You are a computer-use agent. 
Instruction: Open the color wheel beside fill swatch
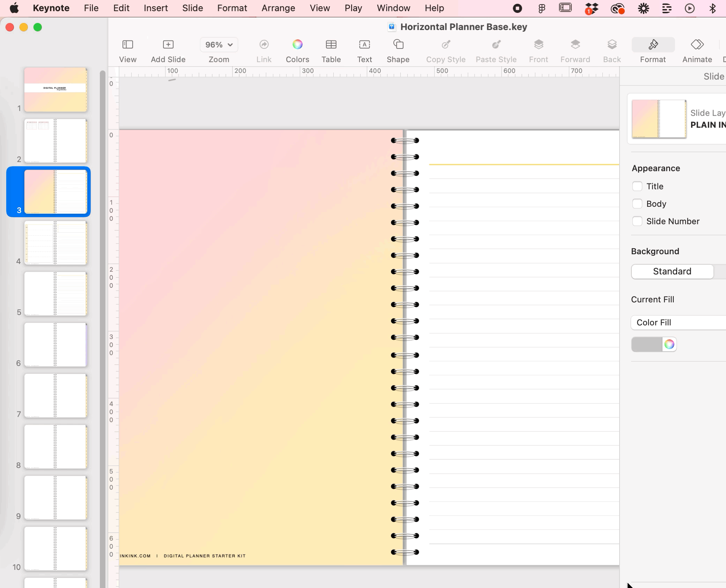(669, 345)
